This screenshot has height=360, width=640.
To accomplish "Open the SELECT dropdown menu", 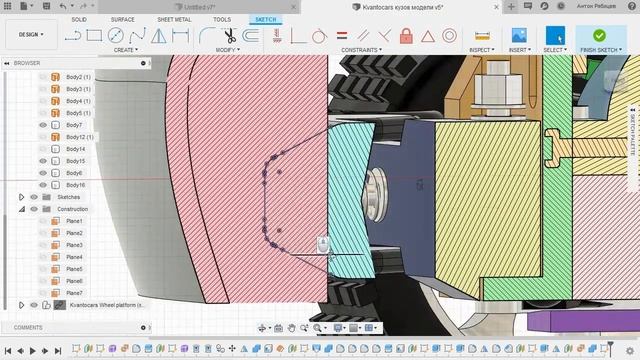I will [555, 50].
